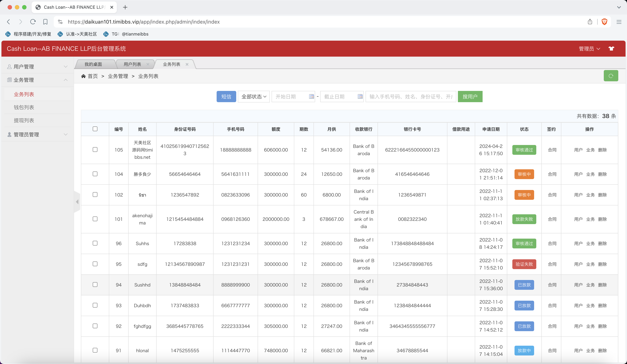Click 用户 action for row 102
Viewport: 627px width, 364px height.
tap(578, 195)
